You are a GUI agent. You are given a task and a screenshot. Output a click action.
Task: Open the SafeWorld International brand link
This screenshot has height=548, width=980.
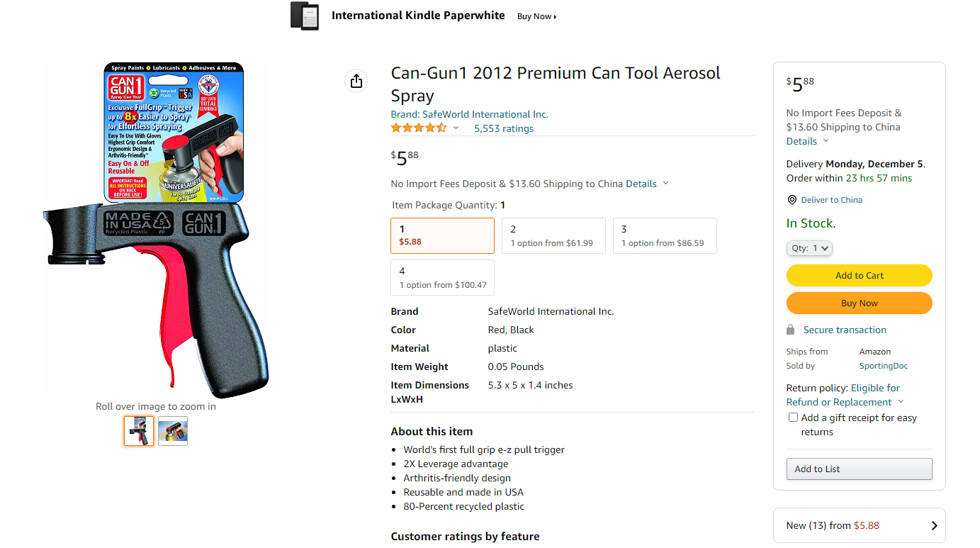click(470, 114)
